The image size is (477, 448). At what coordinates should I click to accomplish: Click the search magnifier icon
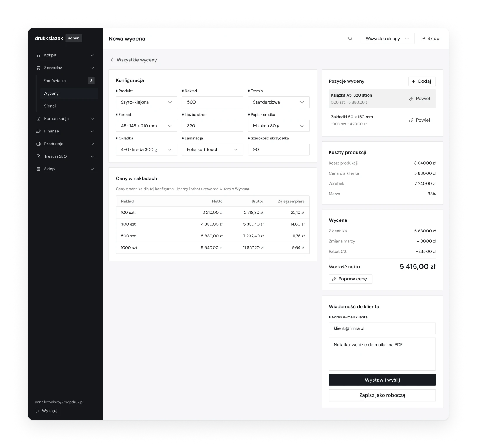pyautogui.click(x=350, y=39)
